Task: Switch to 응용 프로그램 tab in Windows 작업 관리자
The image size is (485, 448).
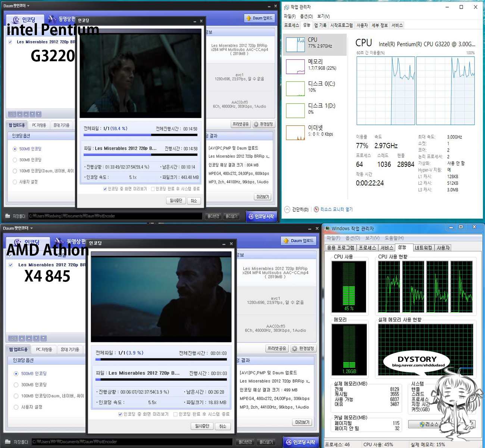Action: pyautogui.click(x=341, y=248)
